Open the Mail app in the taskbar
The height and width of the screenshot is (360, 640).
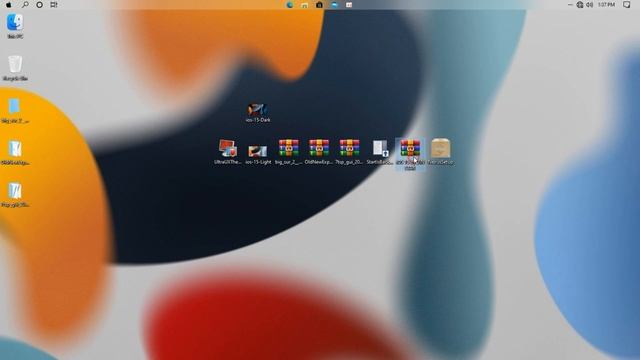[334, 5]
